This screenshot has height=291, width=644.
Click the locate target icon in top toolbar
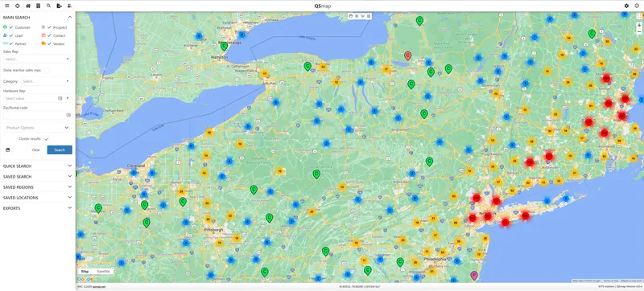coord(17,6)
